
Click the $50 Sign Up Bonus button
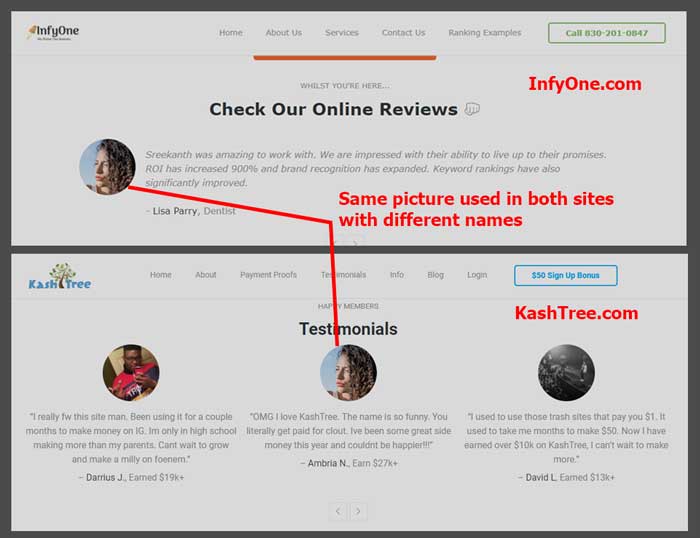[566, 275]
